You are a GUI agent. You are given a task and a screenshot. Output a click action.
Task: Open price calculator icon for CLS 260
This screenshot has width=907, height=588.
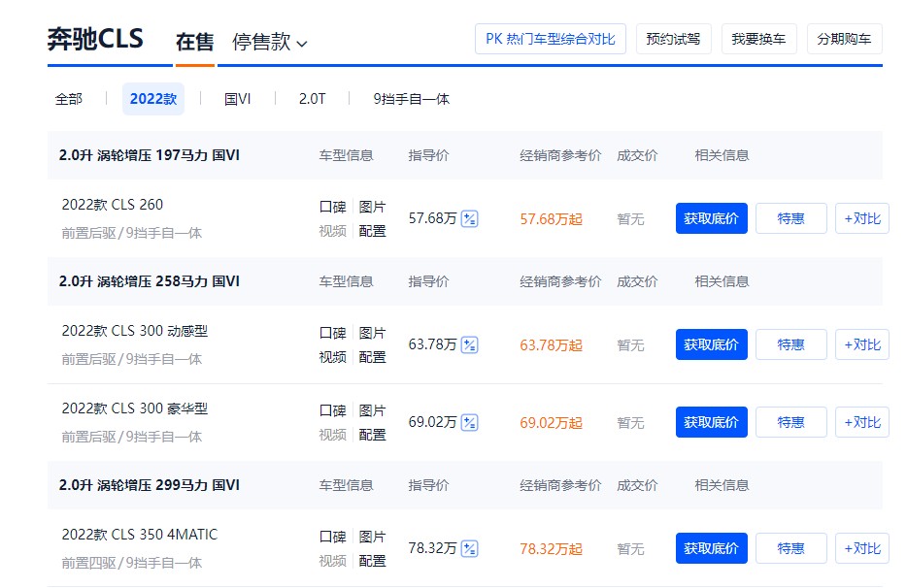(469, 219)
